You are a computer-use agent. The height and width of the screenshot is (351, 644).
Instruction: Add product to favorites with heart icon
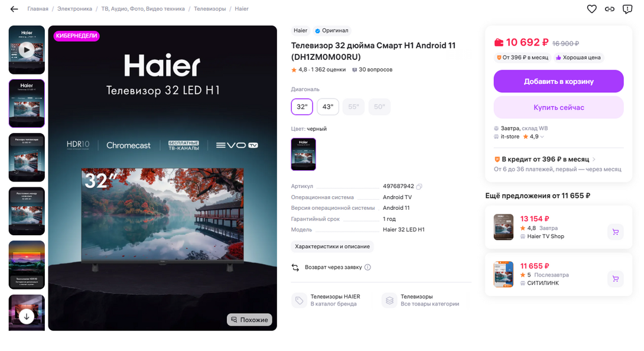[591, 9]
